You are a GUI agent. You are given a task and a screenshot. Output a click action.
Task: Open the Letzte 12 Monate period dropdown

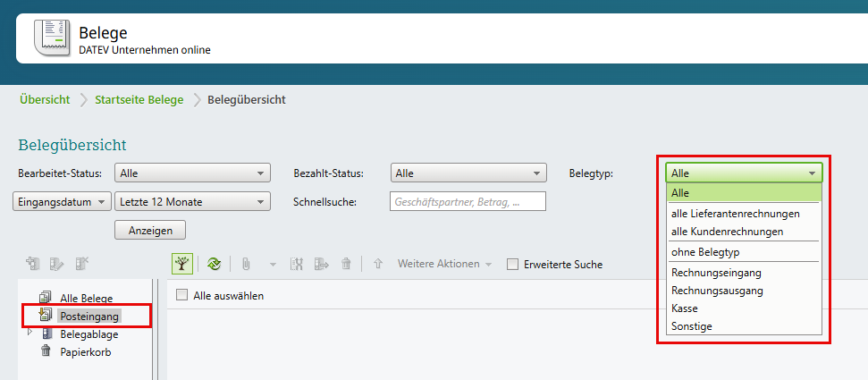point(192,202)
